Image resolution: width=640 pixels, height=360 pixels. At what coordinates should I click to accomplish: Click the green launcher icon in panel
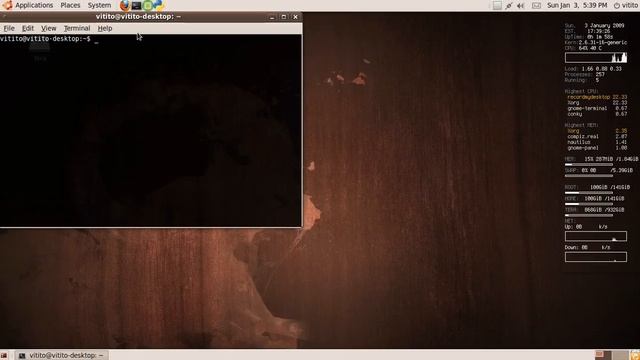click(x=148, y=5)
